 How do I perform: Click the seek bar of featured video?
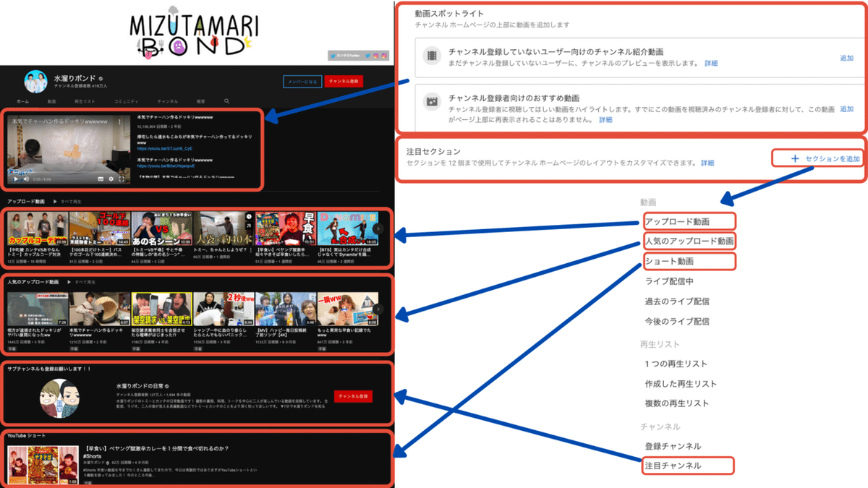click(x=68, y=174)
